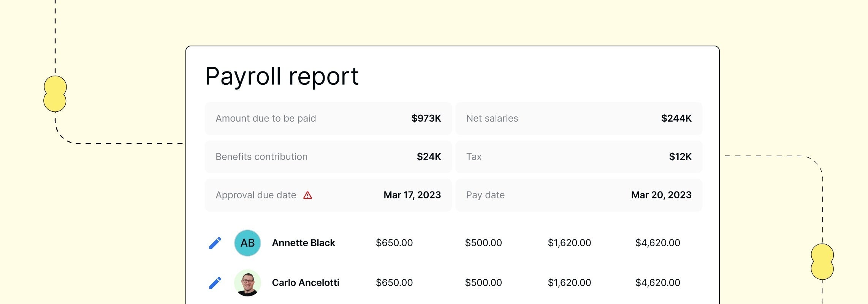Click the AB avatar circle
Screen dimensions: 868x304
point(247,243)
